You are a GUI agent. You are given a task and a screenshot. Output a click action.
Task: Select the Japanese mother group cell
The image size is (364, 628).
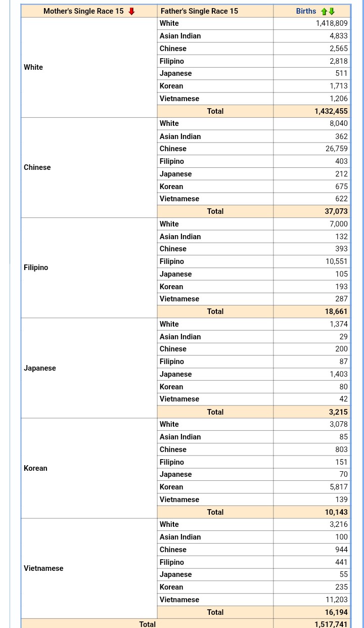(x=89, y=368)
